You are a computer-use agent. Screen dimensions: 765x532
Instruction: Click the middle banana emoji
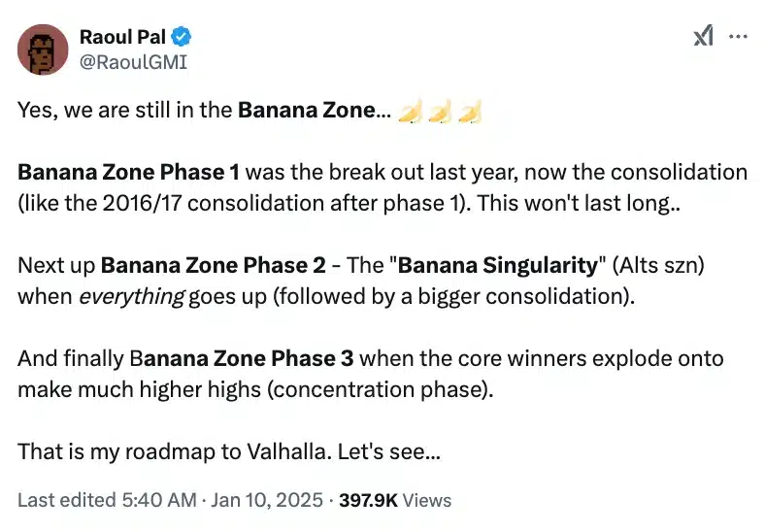tap(440, 111)
